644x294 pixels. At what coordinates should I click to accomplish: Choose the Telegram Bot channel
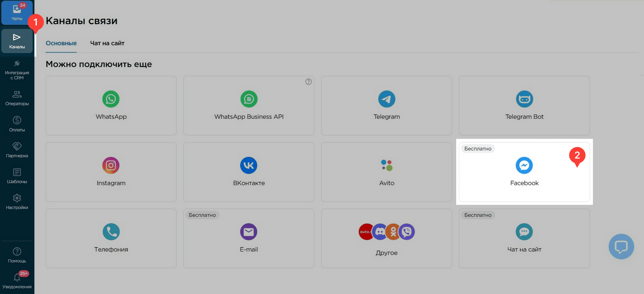[524, 106]
